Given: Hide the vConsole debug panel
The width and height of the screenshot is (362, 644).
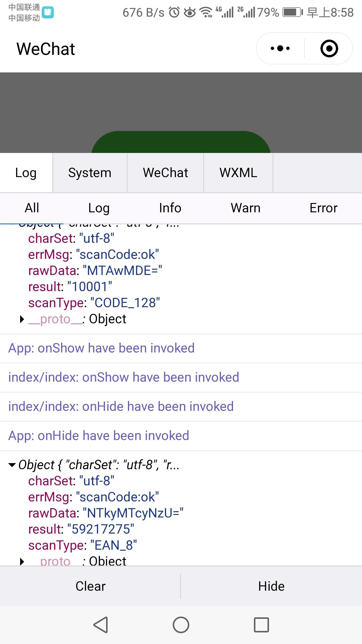Looking at the screenshot, I should coord(271,586).
